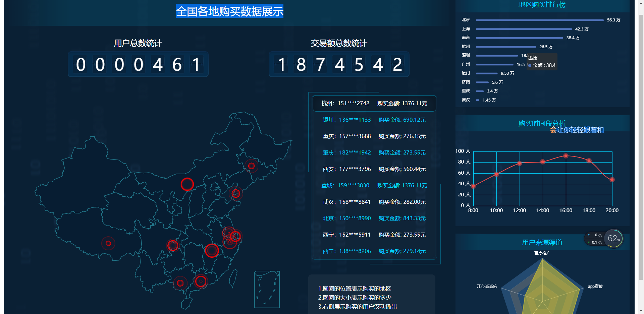644x314 pixels.
Task: Click the 深圳 label in the ranking chart
Action: 466,55
